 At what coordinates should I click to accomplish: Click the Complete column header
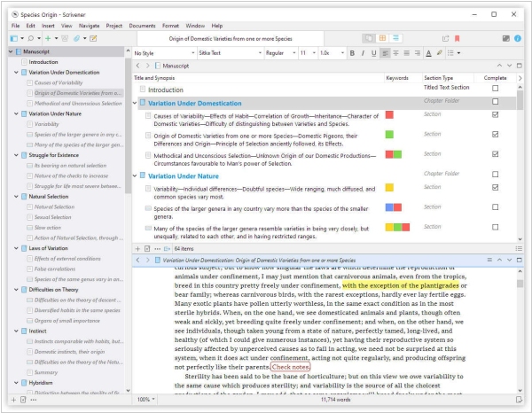click(x=495, y=78)
